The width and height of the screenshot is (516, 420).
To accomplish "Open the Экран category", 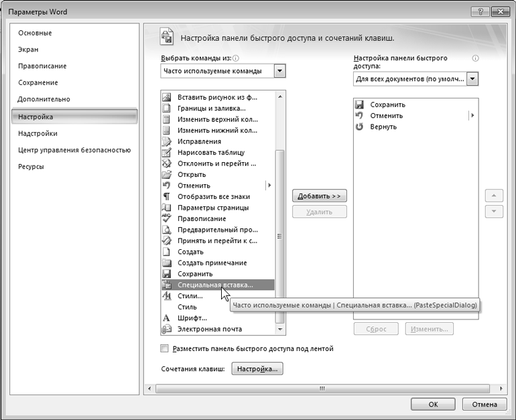I will click(x=28, y=50).
